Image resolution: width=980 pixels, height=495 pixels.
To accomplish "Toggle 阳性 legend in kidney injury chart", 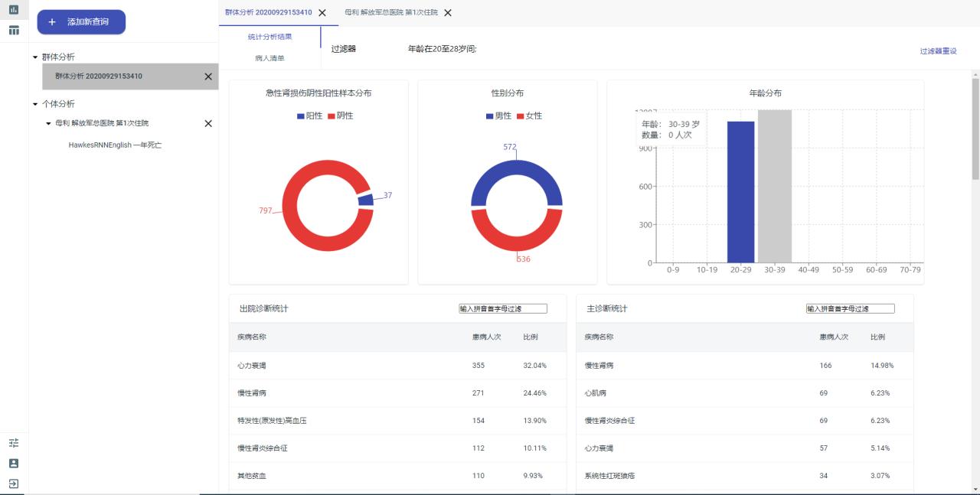I will point(309,116).
